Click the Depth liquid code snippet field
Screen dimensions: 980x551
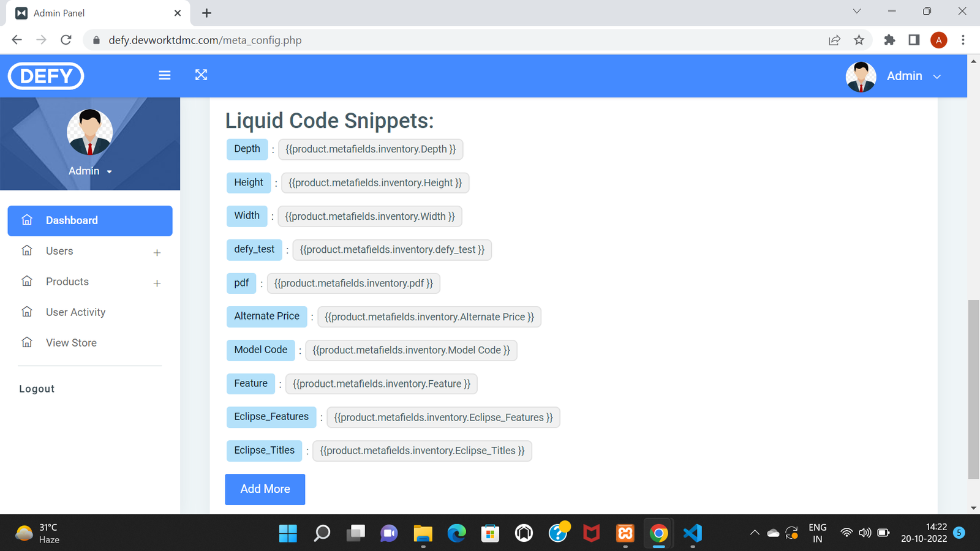point(371,149)
